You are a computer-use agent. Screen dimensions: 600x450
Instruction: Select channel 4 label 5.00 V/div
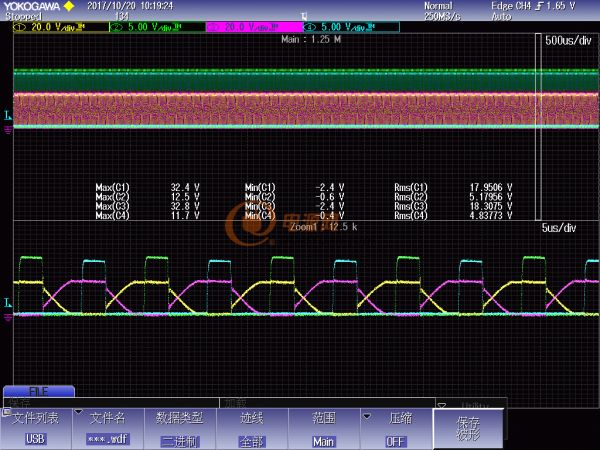coord(351,27)
